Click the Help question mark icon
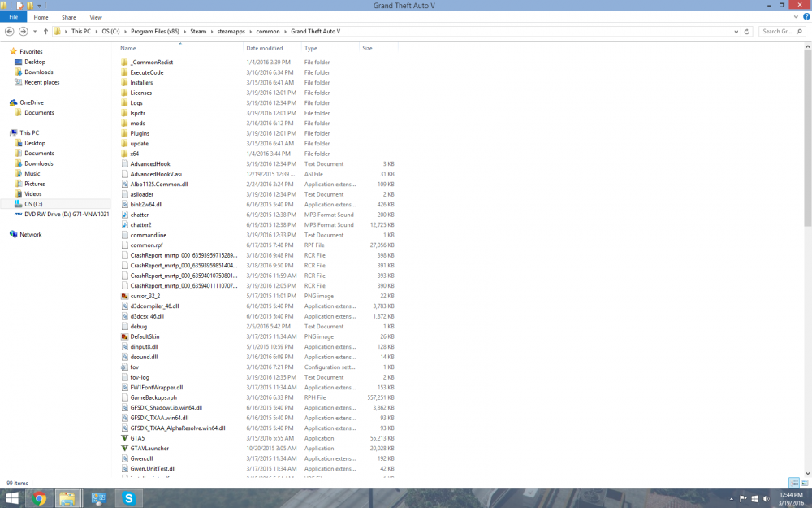 point(806,17)
